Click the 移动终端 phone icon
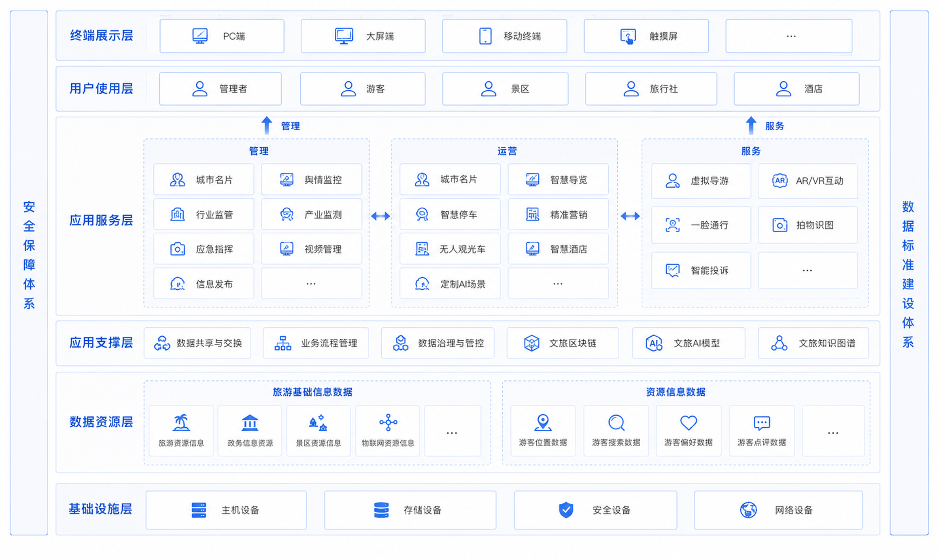 485,36
